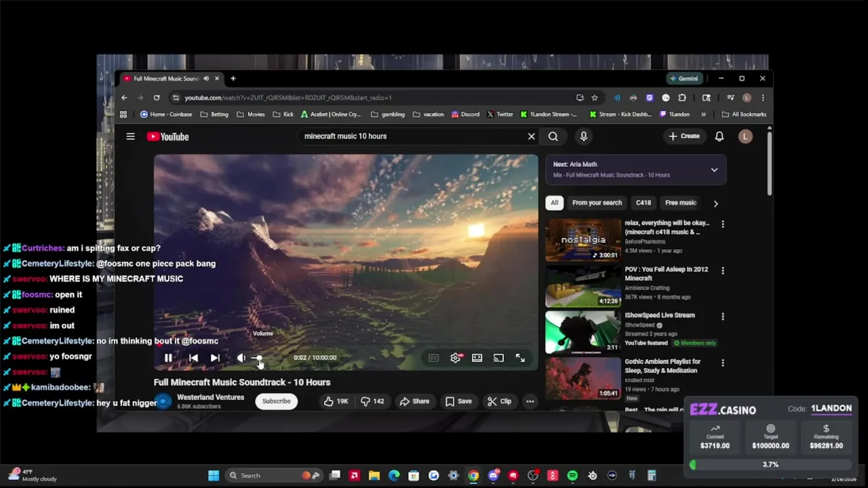Skip to the next video in player

click(x=215, y=358)
